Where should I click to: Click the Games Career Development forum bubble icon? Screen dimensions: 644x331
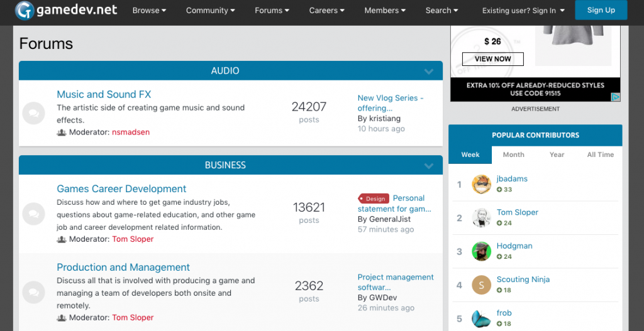33,214
